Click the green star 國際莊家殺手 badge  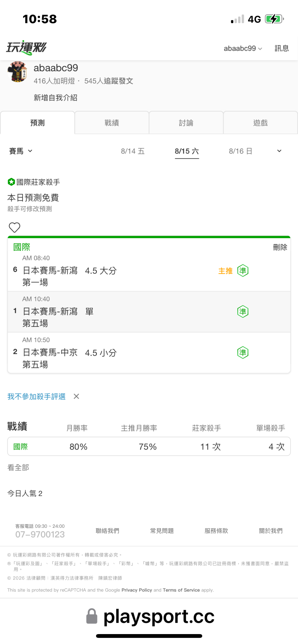point(11,182)
